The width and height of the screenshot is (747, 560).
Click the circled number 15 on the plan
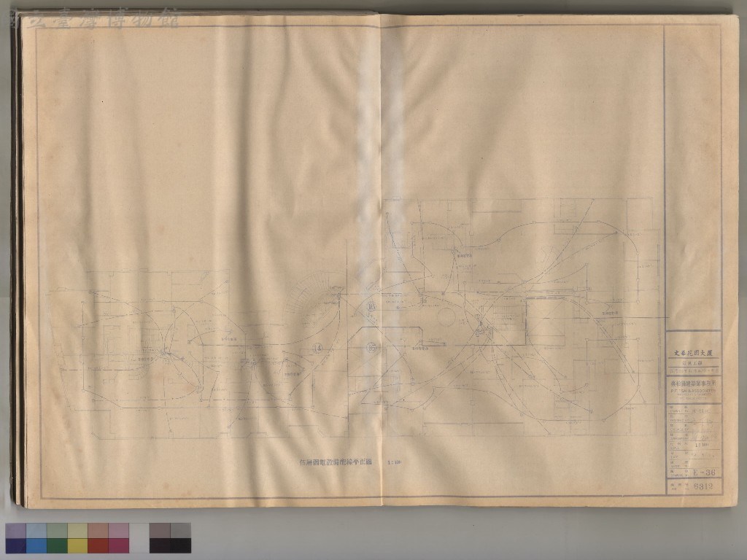point(371,348)
